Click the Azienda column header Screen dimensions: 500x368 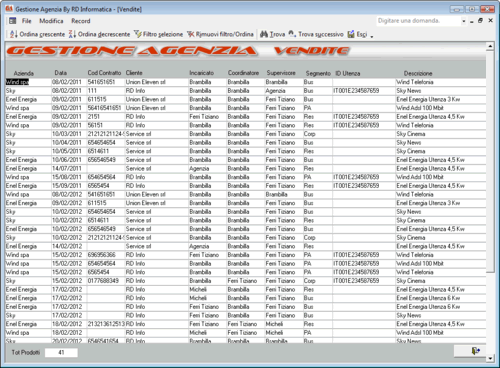coord(24,73)
